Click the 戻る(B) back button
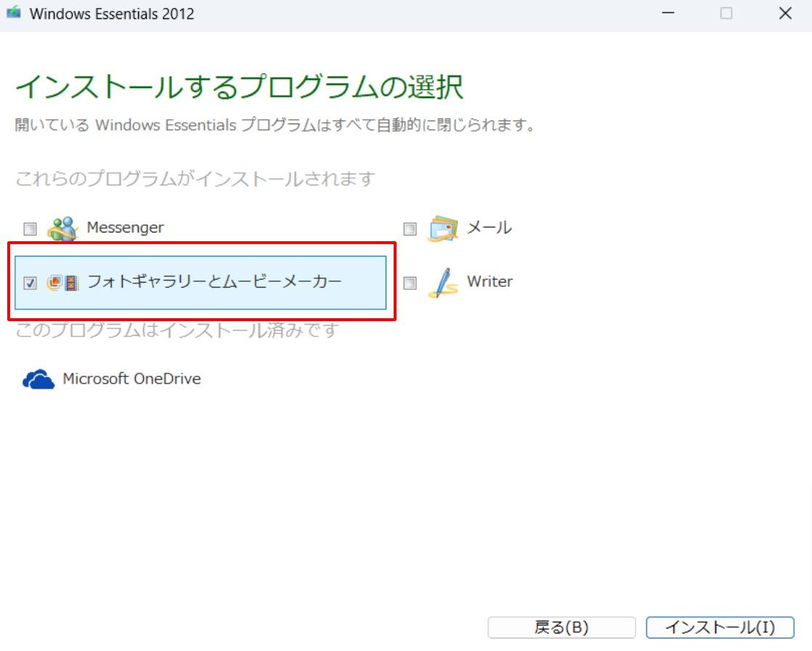 [x=561, y=628]
